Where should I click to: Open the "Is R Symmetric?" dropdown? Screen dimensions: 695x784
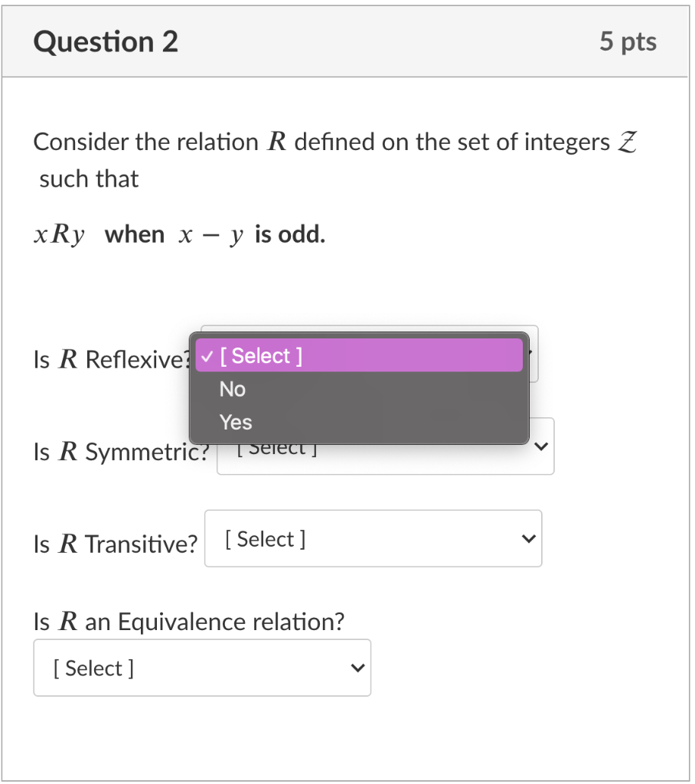click(385, 446)
